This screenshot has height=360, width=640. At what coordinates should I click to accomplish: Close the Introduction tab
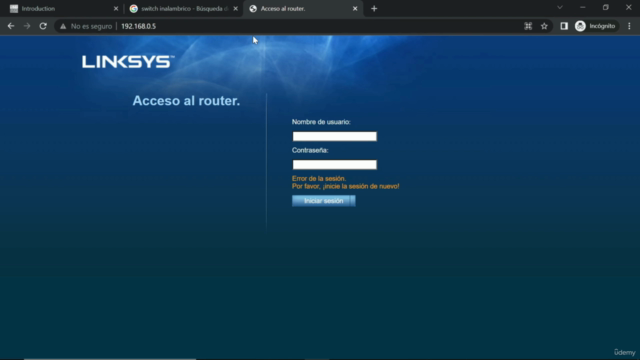[116, 9]
